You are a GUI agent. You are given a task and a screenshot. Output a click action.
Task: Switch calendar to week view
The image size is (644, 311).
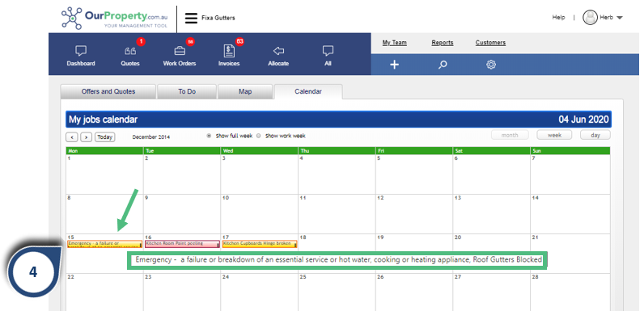554,135
